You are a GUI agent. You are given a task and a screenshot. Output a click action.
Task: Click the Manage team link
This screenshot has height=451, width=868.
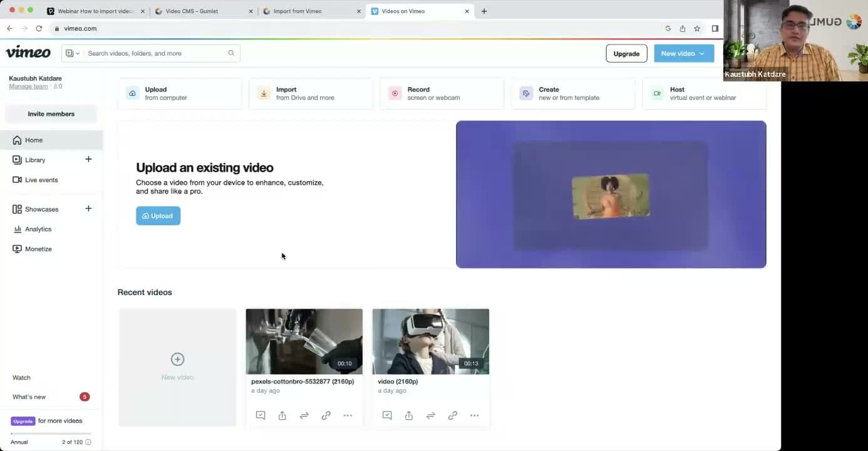coord(28,86)
